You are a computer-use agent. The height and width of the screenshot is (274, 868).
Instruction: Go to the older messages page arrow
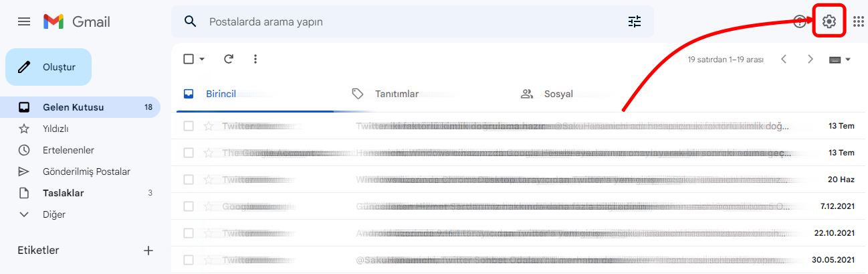click(810, 59)
